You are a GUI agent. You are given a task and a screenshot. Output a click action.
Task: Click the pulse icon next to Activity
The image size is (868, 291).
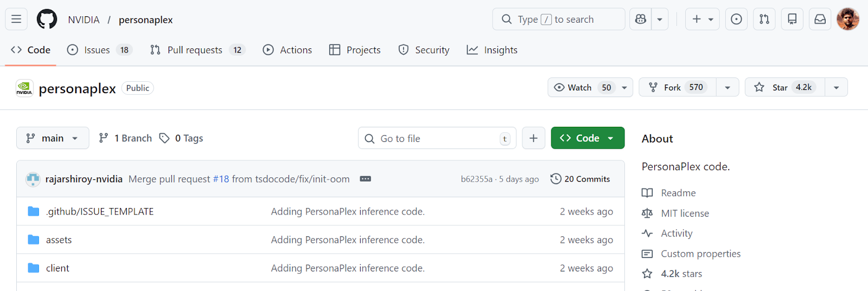[647, 233]
